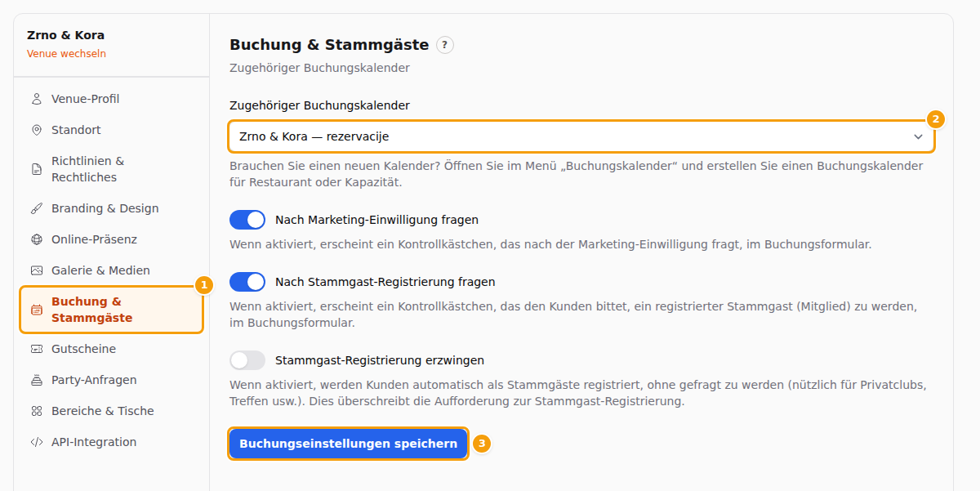
Task: Click the Buchung & Stammgäste page heading
Action: click(x=329, y=45)
